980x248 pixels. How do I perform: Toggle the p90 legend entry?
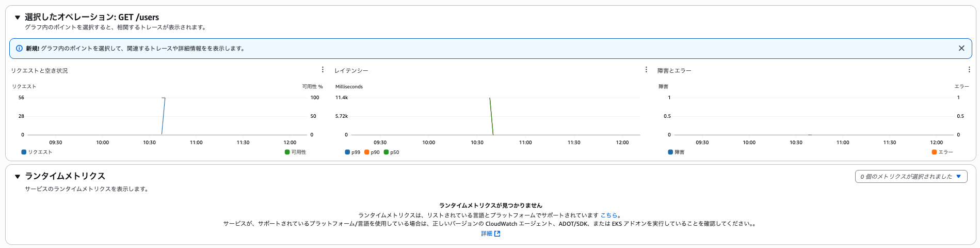point(372,152)
